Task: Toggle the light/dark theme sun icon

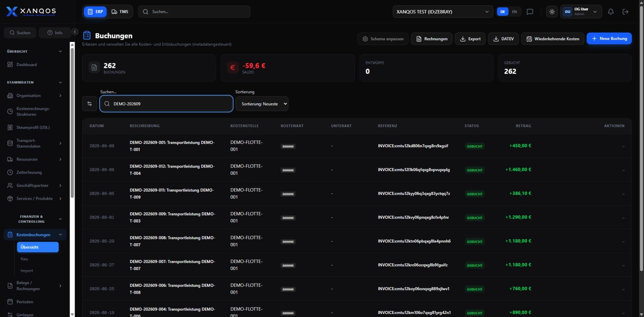Action: pos(552,11)
